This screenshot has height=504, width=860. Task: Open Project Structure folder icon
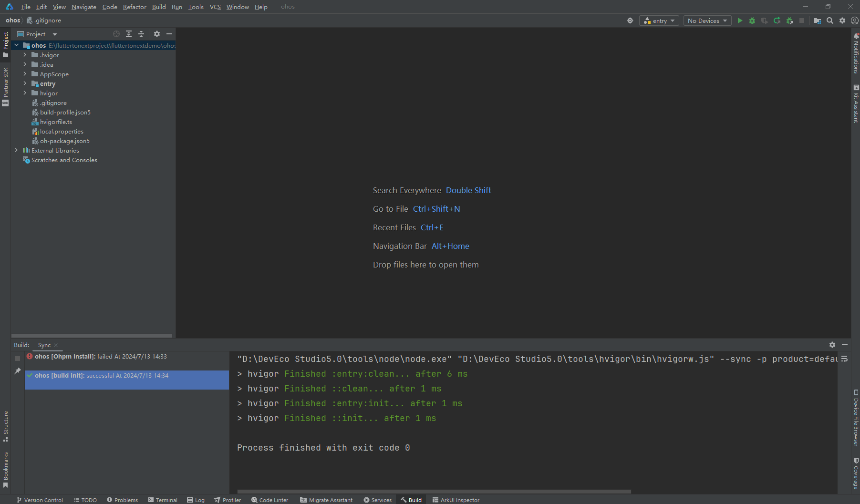pos(818,21)
